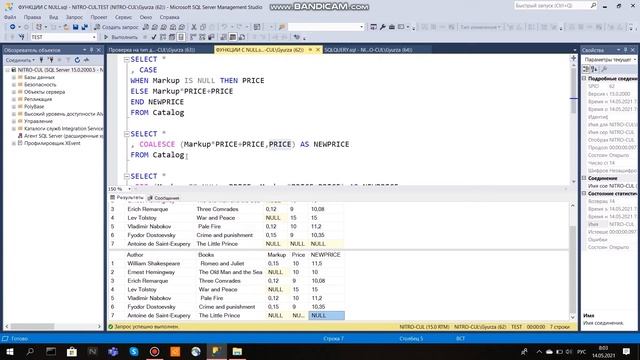Screen dimensions: 640x360
Task: Expand the Базы данных node
Action: tap(13, 77)
